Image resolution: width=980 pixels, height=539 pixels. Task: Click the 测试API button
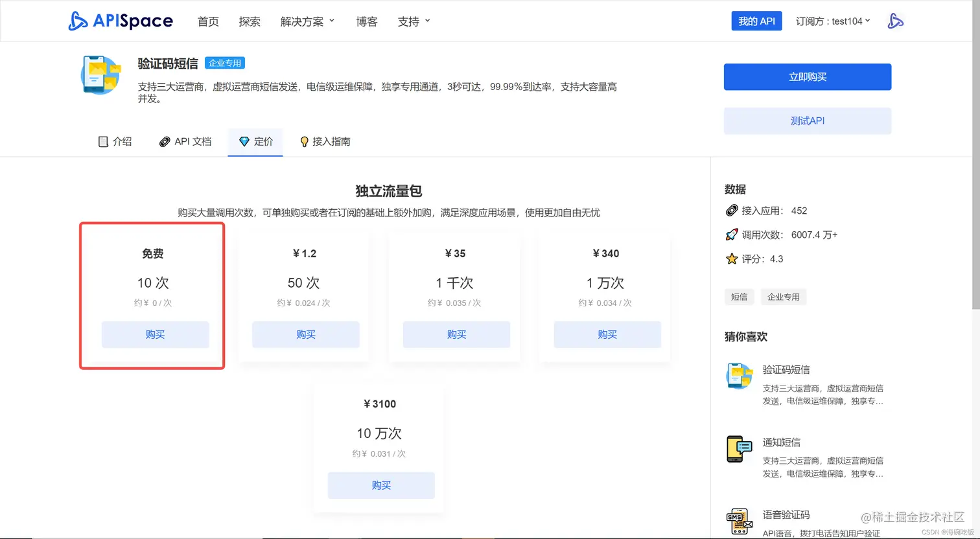click(x=807, y=120)
